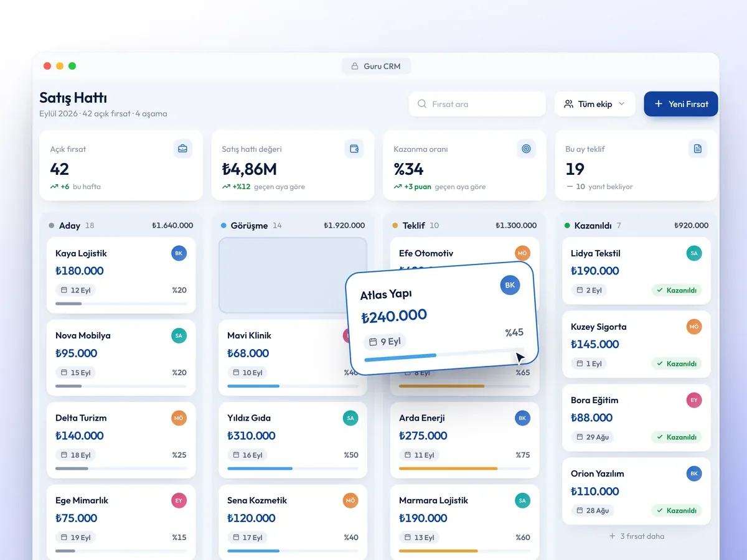Click the Kazanıldı badge on Kuzey Sigorta
Screen dimensions: 747x560
click(677, 363)
